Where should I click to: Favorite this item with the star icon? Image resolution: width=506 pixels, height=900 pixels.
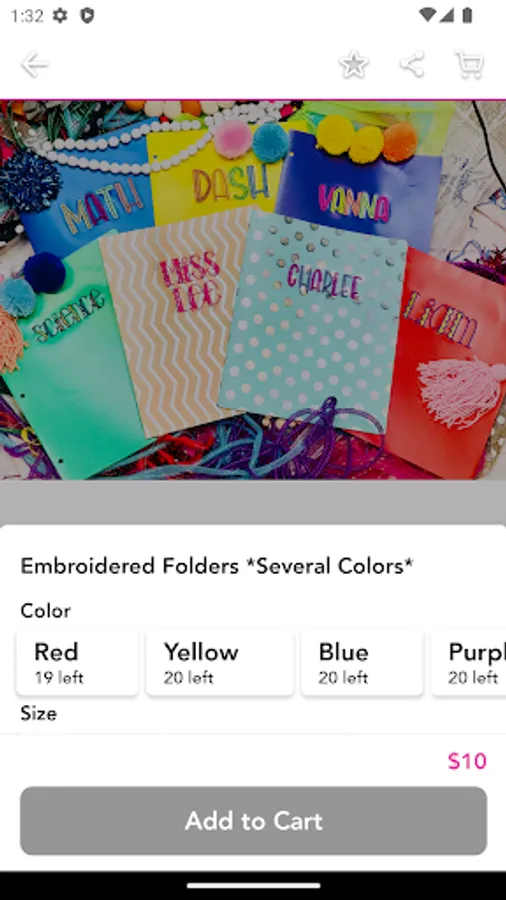(x=354, y=64)
